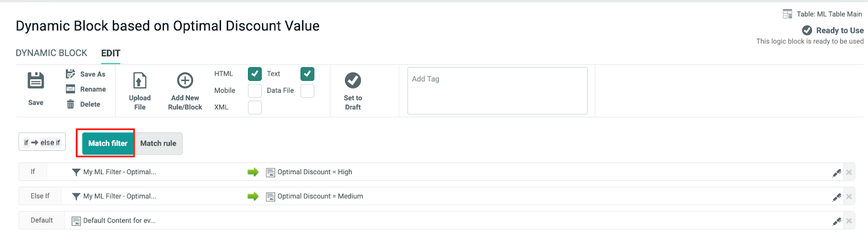Click the Add Tag input field

click(x=497, y=91)
